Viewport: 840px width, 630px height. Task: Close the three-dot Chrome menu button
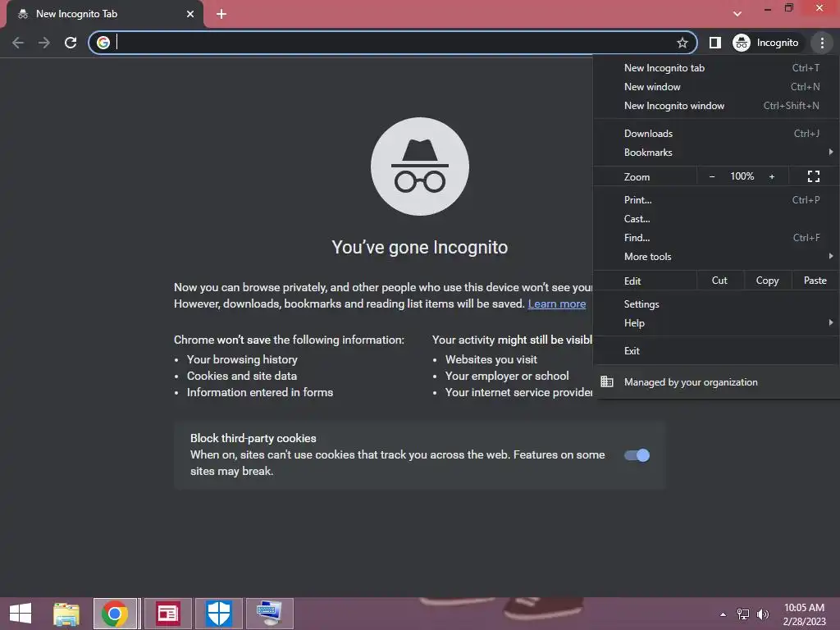822,43
